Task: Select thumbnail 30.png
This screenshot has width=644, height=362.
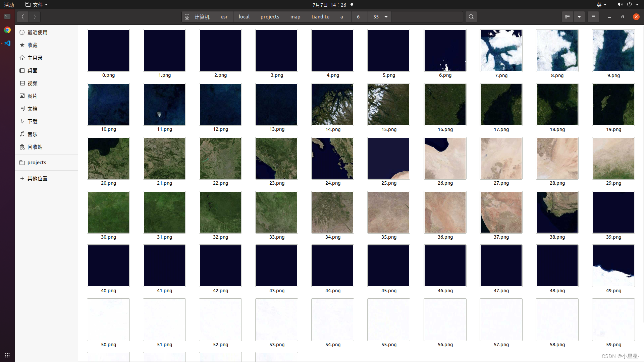Action: pyautogui.click(x=108, y=212)
